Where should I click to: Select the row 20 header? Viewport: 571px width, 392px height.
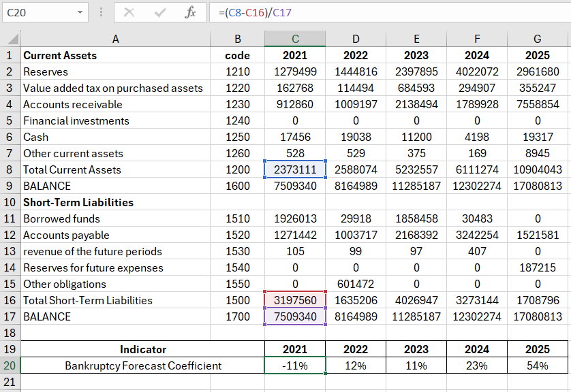click(10, 365)
